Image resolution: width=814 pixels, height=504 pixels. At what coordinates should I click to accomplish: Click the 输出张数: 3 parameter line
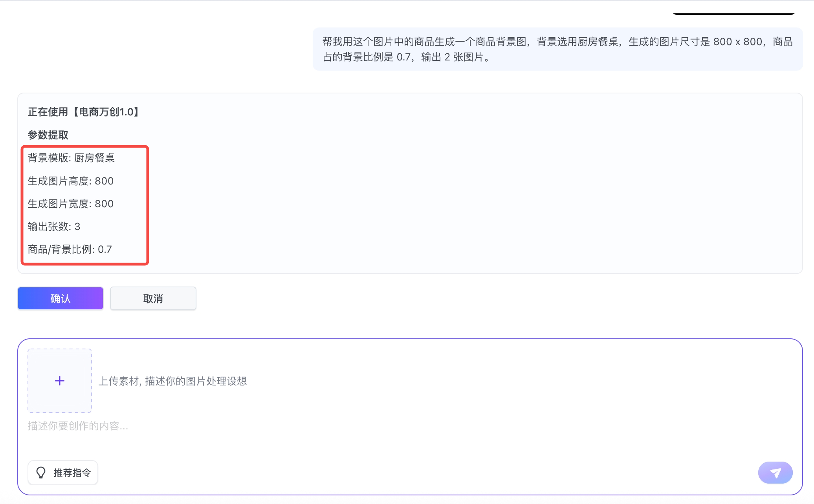tap(54, 226)
